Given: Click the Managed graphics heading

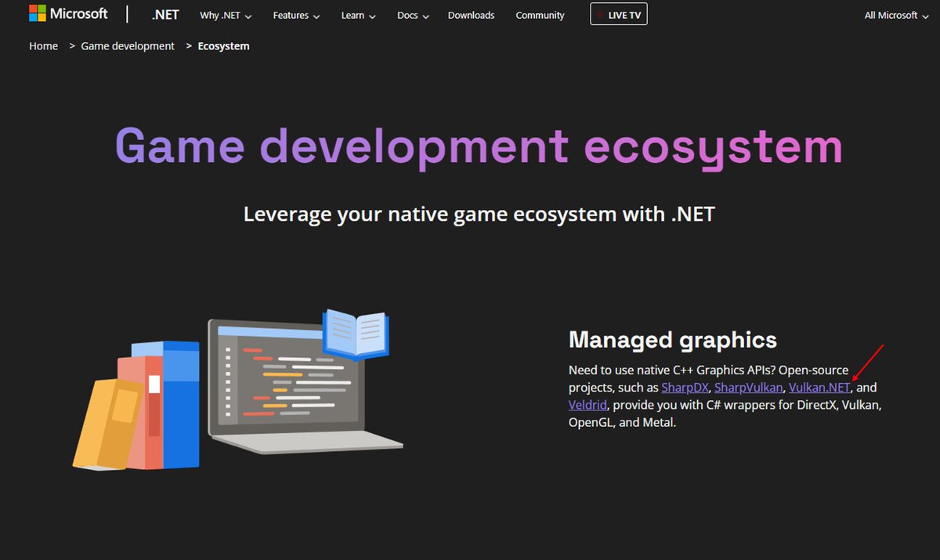Looking at the screenshot, I should (x=673, y=339).
